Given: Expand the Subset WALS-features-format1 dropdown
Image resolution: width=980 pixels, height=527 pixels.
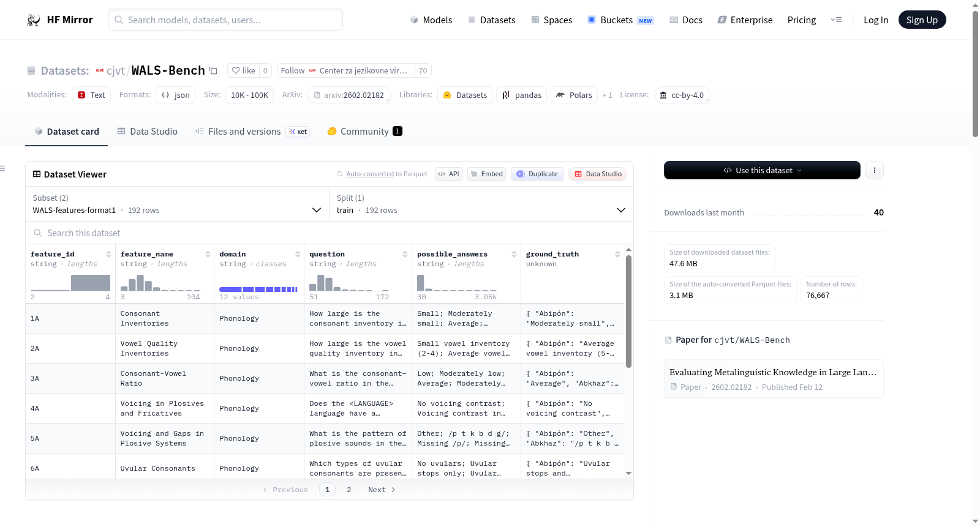Looking at the screenshot, I should tap(177, 204).
